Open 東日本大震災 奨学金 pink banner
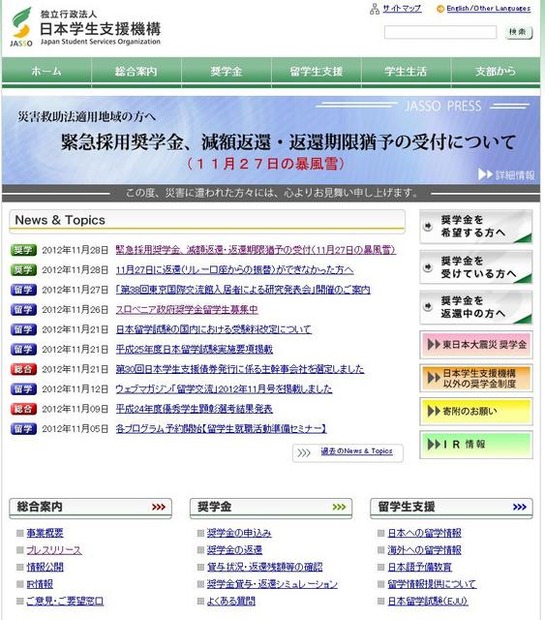The height and width of the screenshot is (620, 545). pos(476,344)
